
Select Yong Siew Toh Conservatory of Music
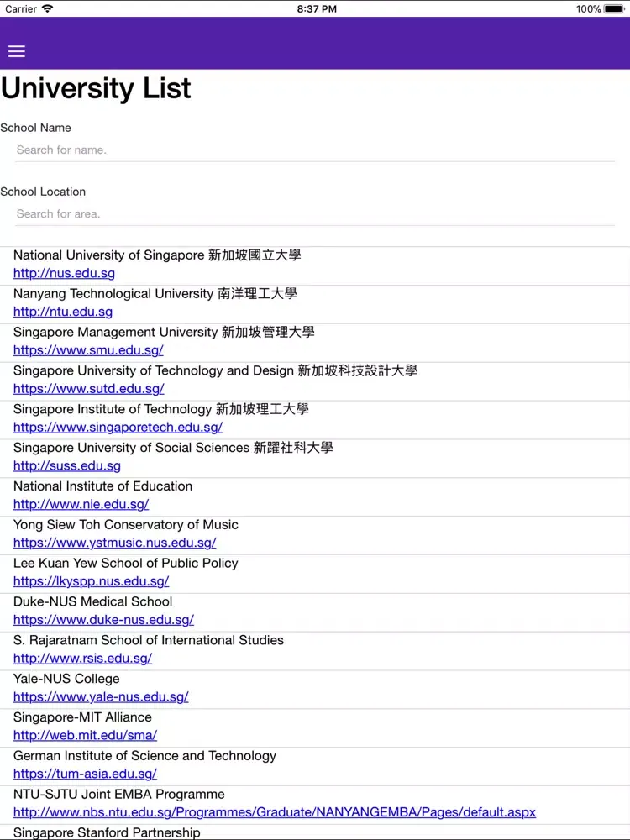click(x=126, y=525)
